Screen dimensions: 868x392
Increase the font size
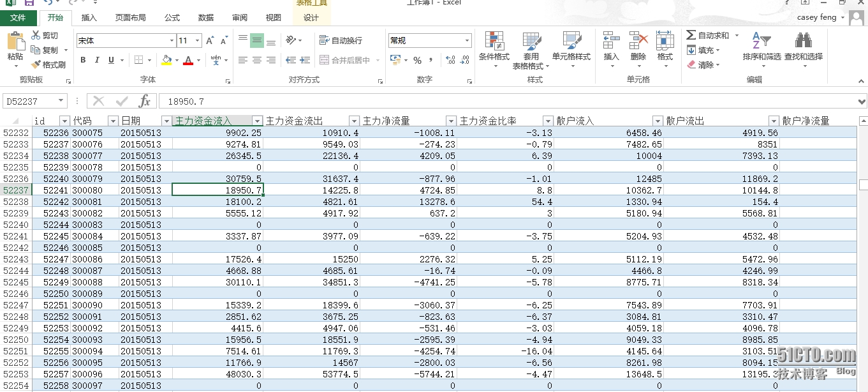[210, 41]
